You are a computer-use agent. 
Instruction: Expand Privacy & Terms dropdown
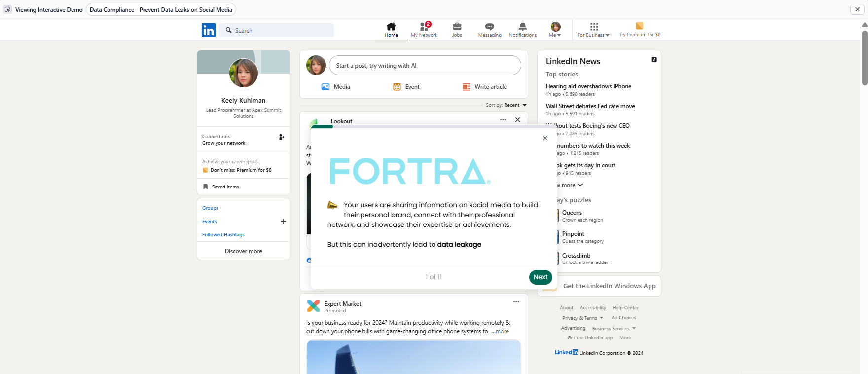point(583,318)
